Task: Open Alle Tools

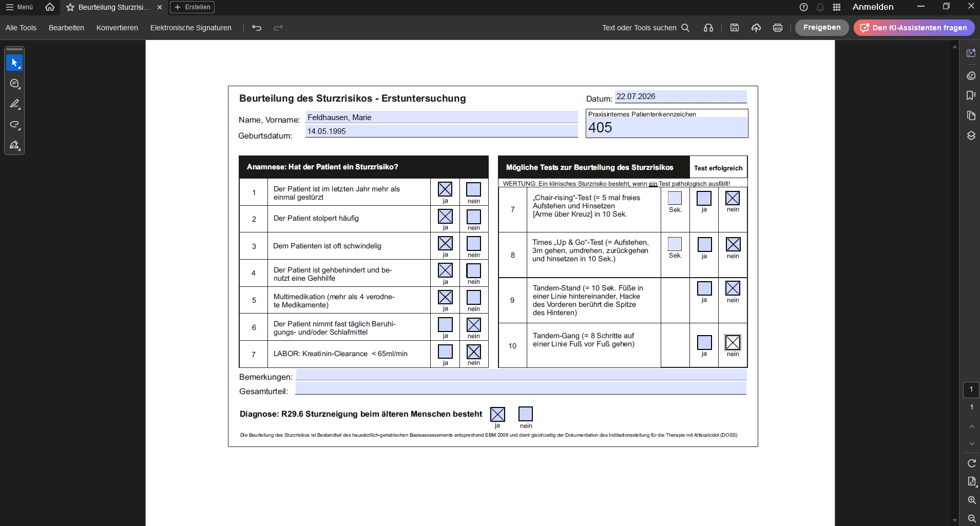Action: [x=21, y=28]
